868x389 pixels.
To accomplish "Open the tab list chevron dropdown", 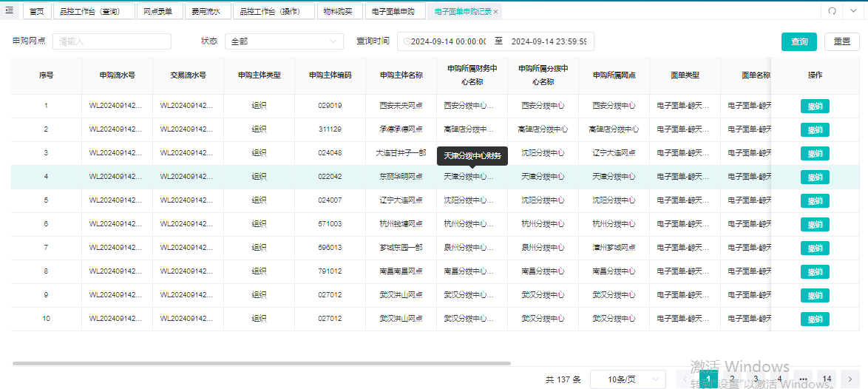I will (x=852, y=11).
